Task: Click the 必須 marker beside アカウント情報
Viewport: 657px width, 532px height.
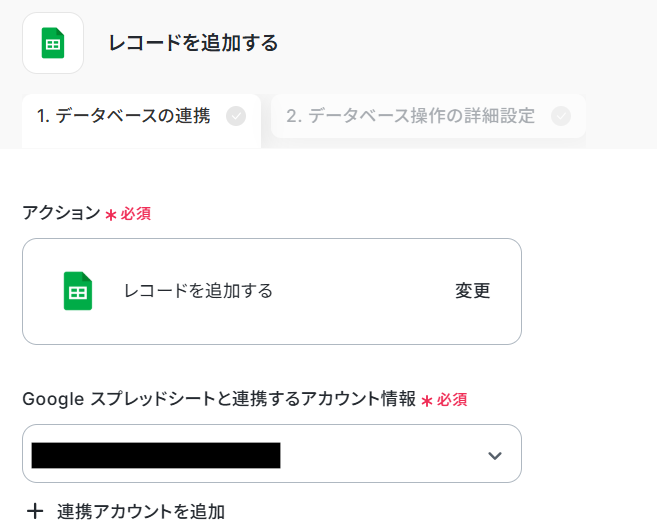Action: coord(452,400)
